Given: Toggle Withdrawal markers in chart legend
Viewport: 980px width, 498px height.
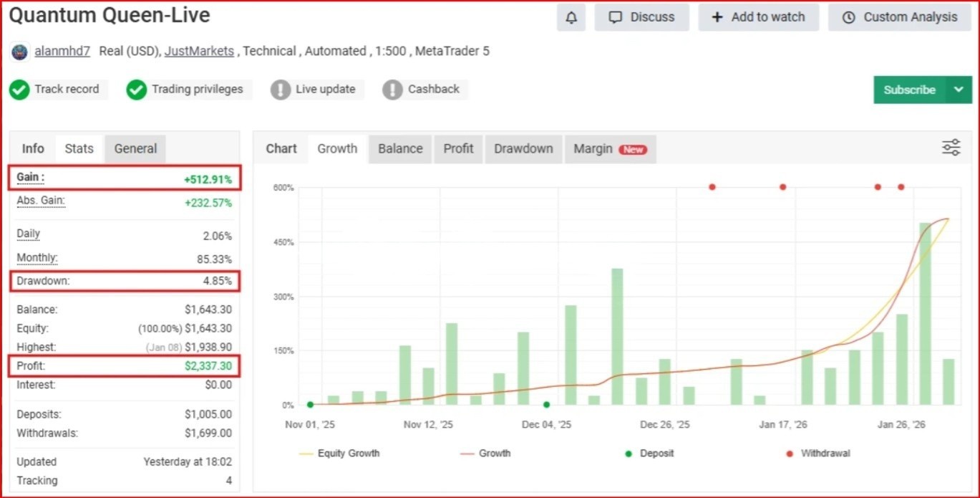Looking at the screenshot, I should pyautogui.click(x=818, y=454).
